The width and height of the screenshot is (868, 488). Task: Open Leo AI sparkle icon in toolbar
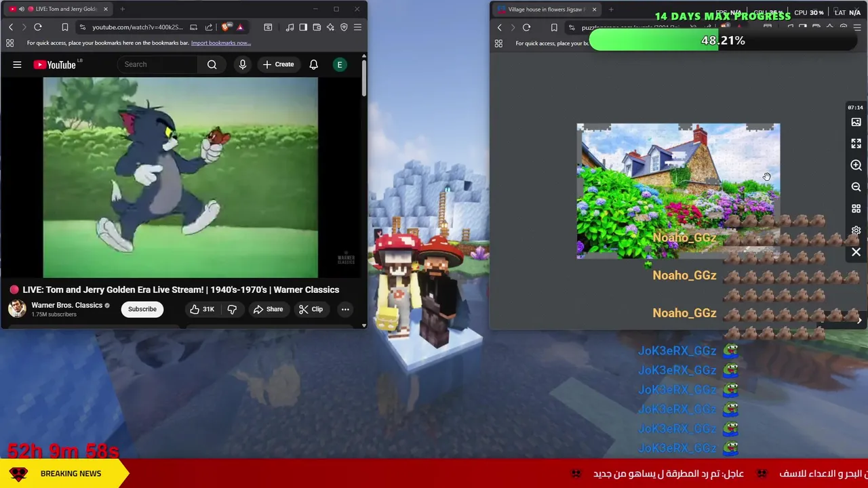point(330,27)
